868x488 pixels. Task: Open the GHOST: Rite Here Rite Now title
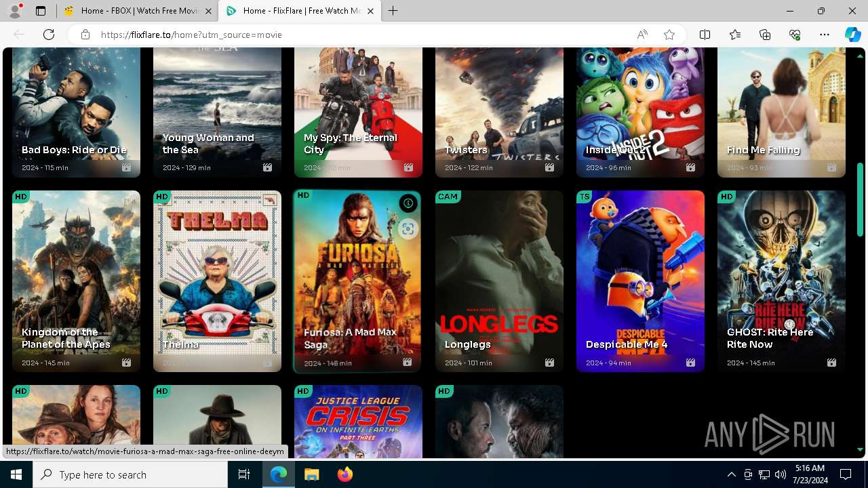770,338
